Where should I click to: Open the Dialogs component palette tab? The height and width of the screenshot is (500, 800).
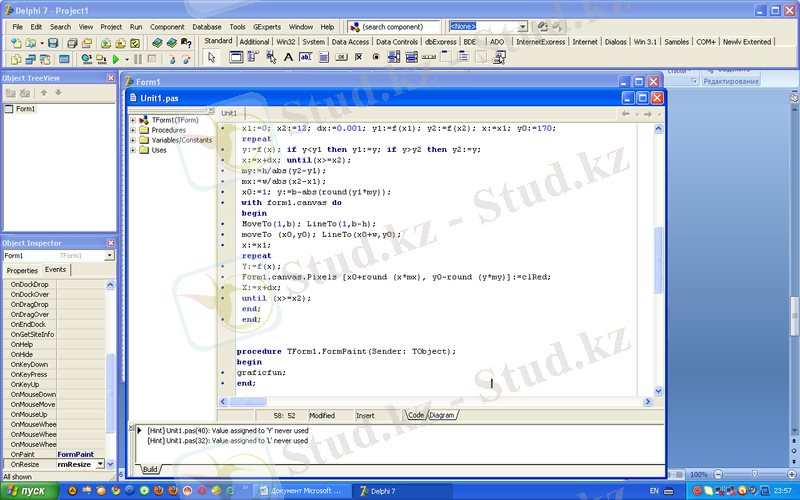616,42
